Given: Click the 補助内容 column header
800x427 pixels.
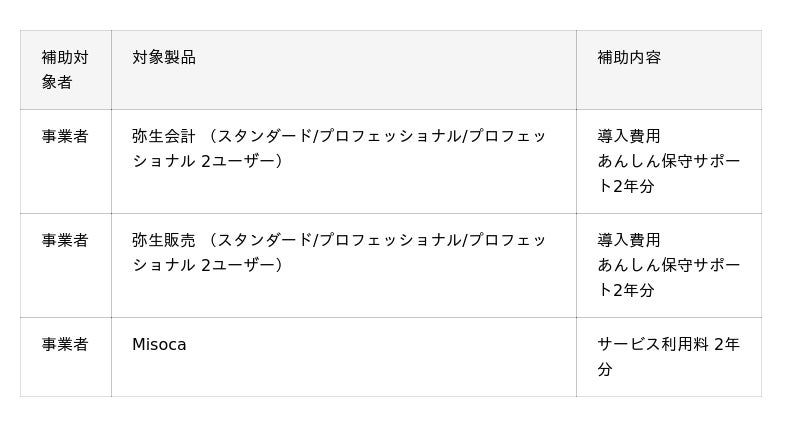Looking at the screenshot, I should (629, 57).
